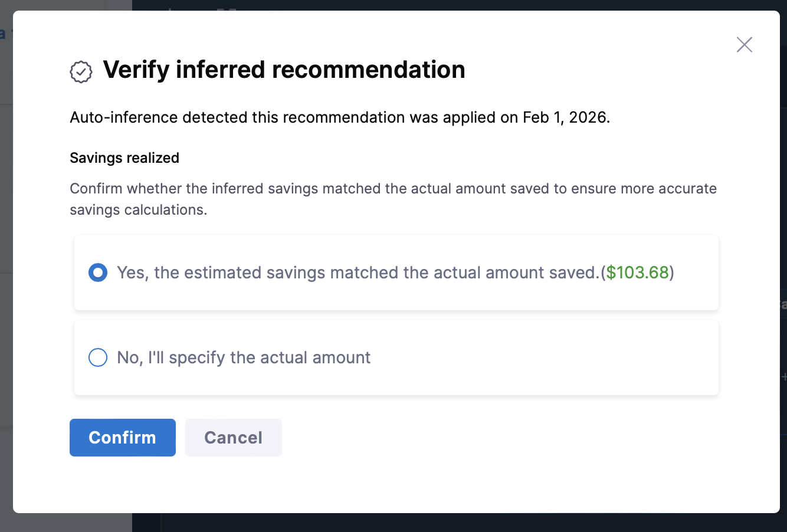Close the verify recommendation dialog with X
Viewport: 787px width, 532px height.
(744, 45)
